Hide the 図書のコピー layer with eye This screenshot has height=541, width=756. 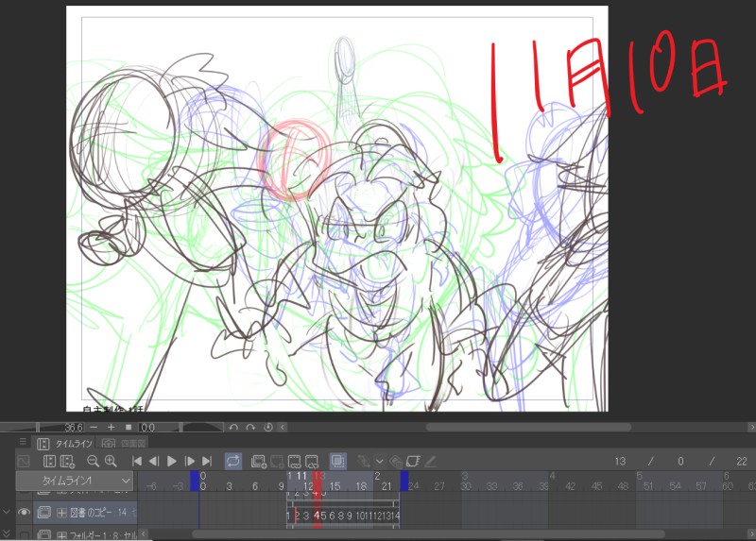(x=24, y=512)
